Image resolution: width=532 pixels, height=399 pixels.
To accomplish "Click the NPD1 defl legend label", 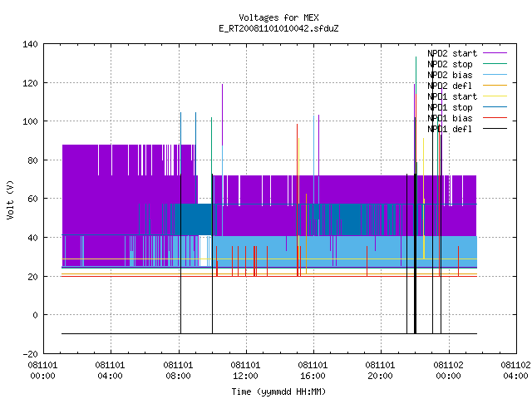I will point(450,130).
